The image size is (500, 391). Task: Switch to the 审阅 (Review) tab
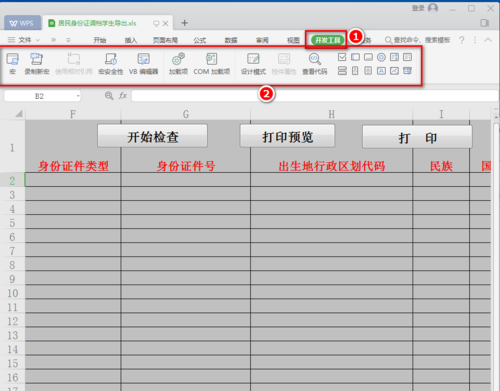[262, 40]
